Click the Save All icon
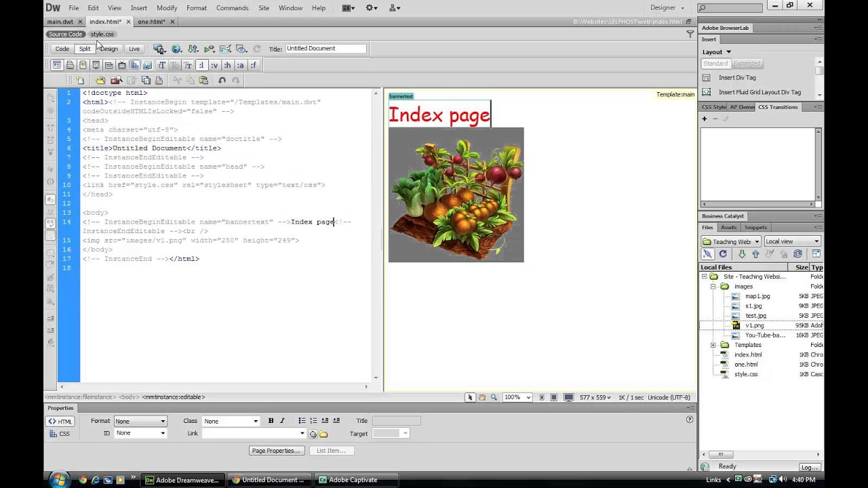This screenshot has width=868, height=488. tap(146, 80)
